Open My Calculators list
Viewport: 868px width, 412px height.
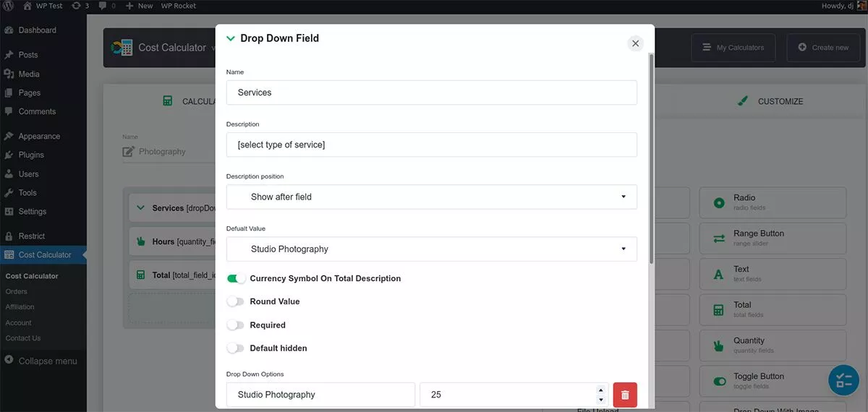pos(733,48)
